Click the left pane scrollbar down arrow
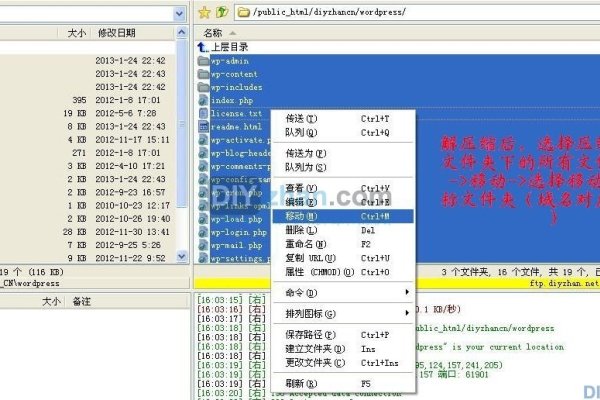This screenshot has height=400, width=600. [182, 256]
